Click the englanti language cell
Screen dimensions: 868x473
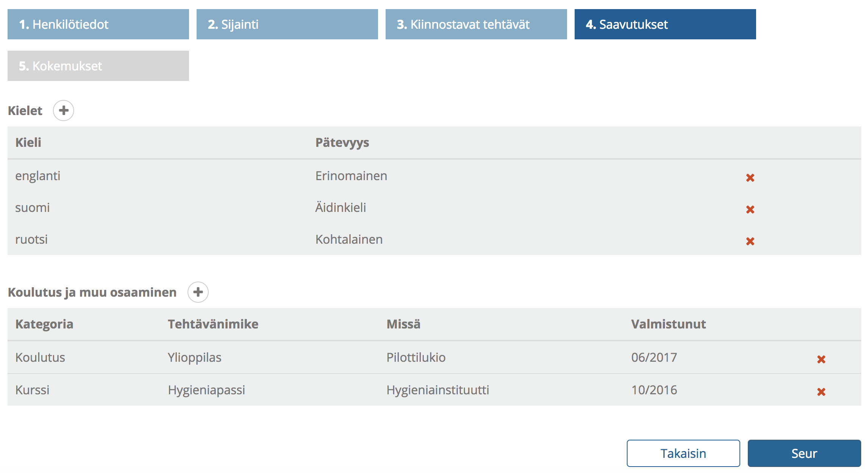(x=38, y=176)
